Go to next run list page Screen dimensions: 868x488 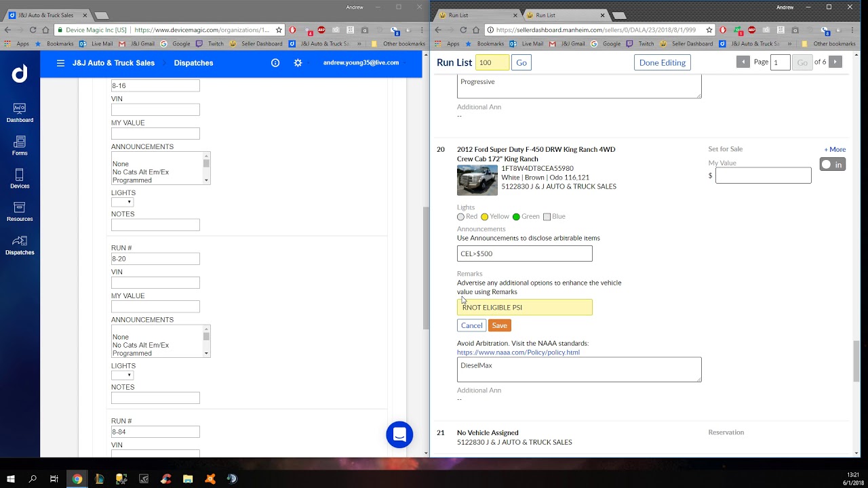tap(835, 62)
